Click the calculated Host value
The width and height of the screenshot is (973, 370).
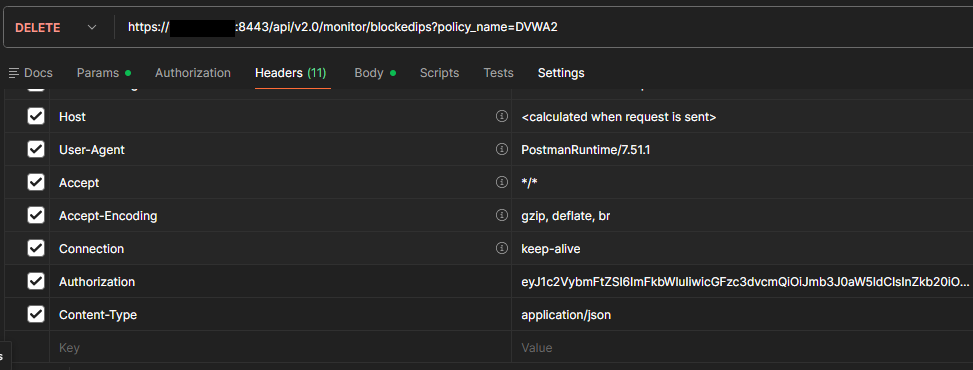tap(619, 117)
